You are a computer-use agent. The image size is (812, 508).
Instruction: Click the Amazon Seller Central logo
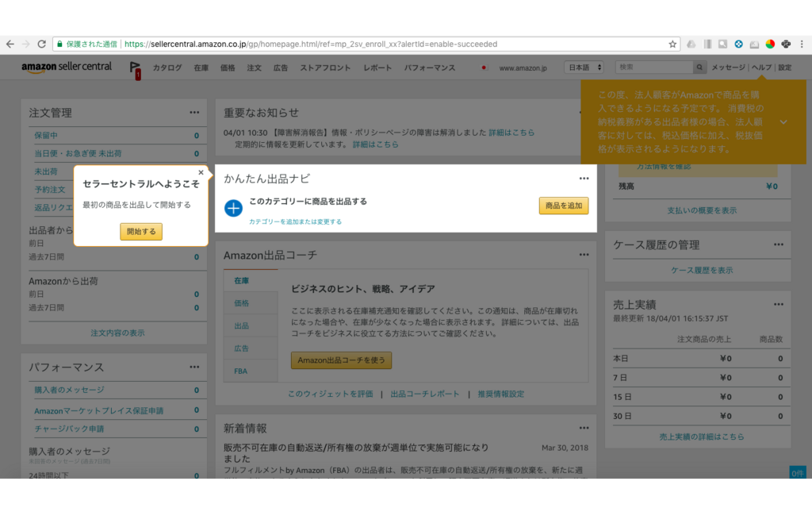[x=67, y=67]
